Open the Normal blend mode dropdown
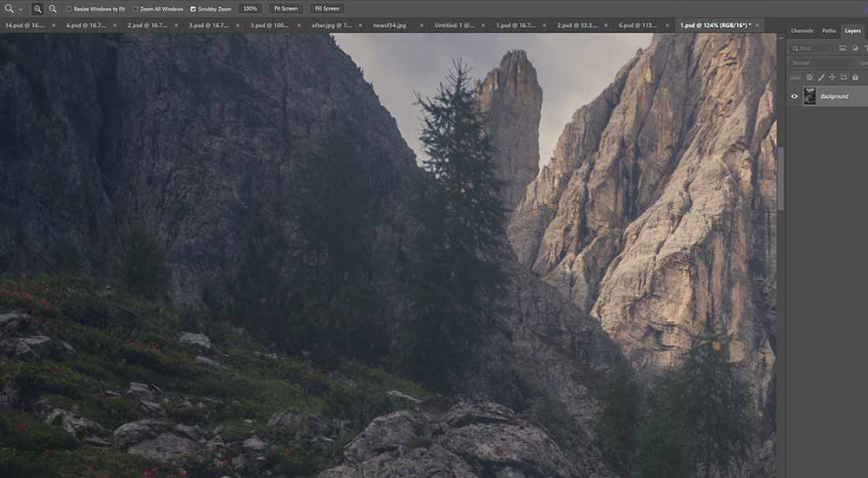 (821, 63)
